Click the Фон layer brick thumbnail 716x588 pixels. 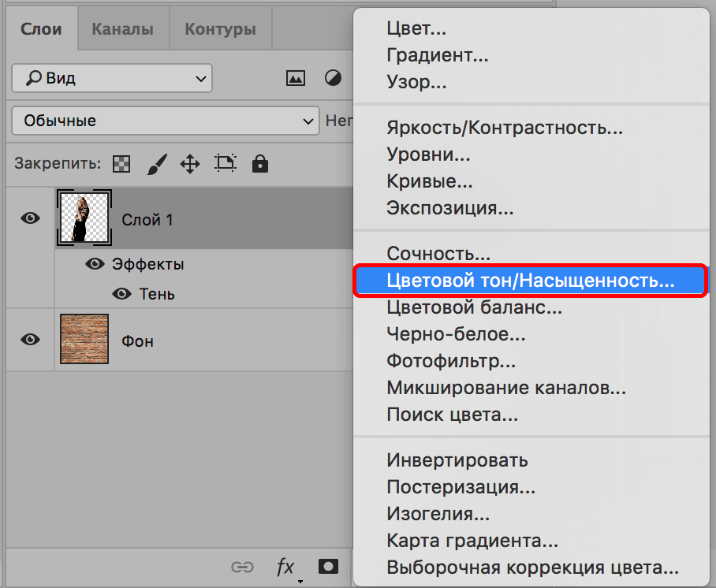click(x=84, y=340)
